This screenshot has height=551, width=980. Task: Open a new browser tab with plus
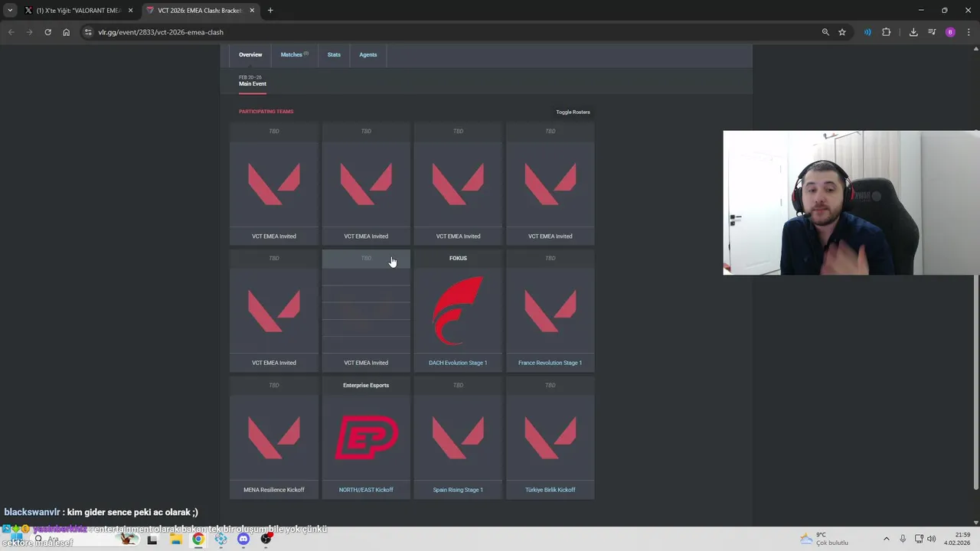(270, 11)
